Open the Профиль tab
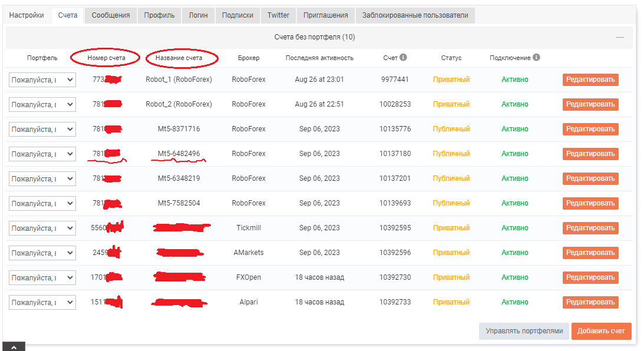 [x=159, y=15]
